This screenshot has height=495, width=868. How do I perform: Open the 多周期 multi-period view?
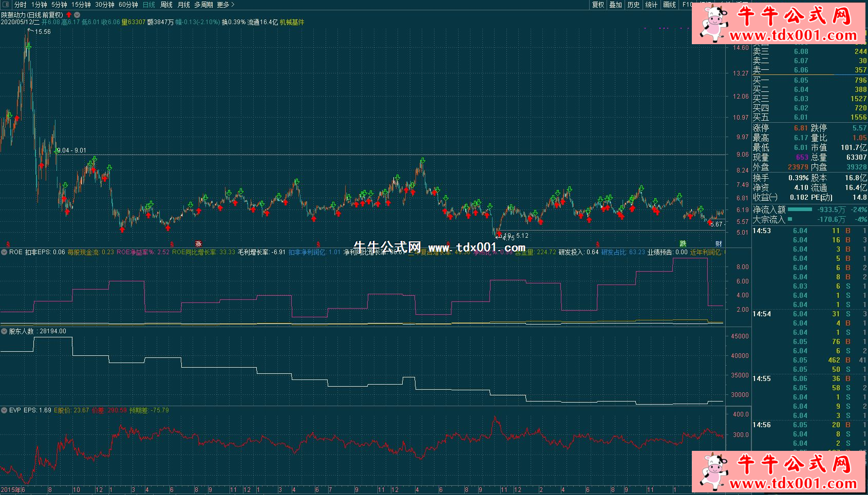click(x=203, y=5)
